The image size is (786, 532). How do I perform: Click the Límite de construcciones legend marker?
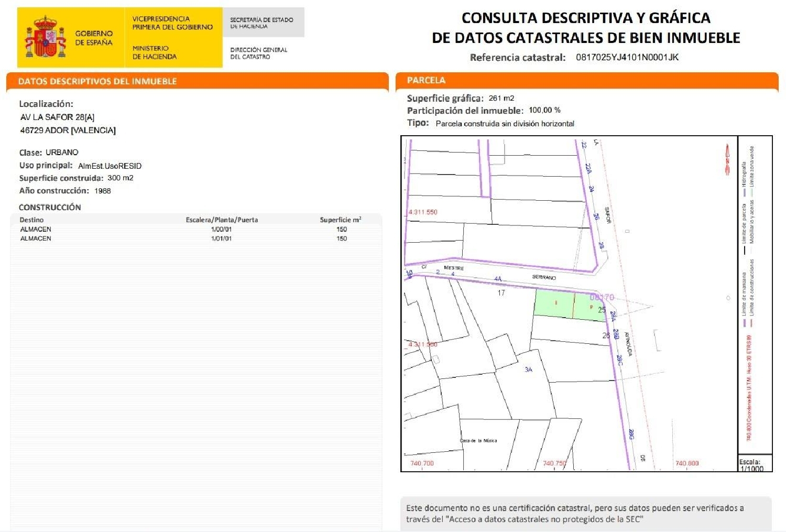pos(751,322)
